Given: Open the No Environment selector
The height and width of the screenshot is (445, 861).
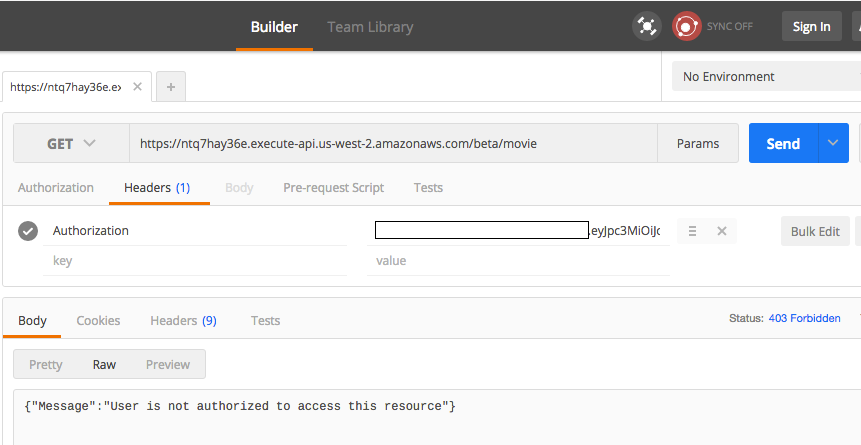Looking at the screenshot, I should pyautogui.click(x=766, y=76).
